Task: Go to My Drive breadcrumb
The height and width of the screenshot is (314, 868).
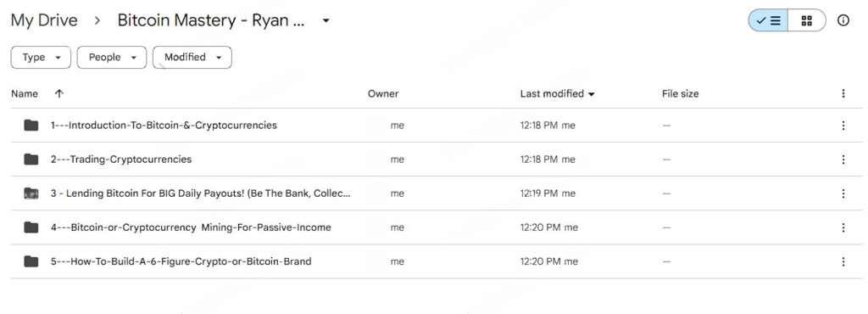Action: tap(44, 20)
